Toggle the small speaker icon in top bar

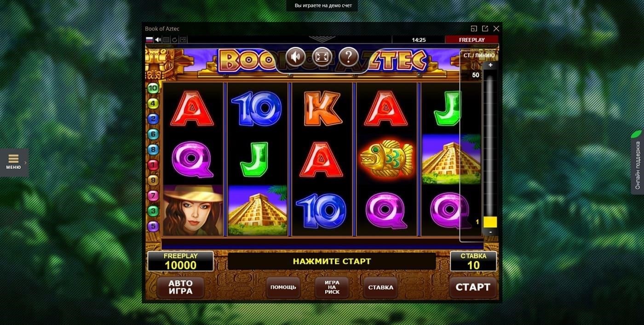(x=158, y=40)
